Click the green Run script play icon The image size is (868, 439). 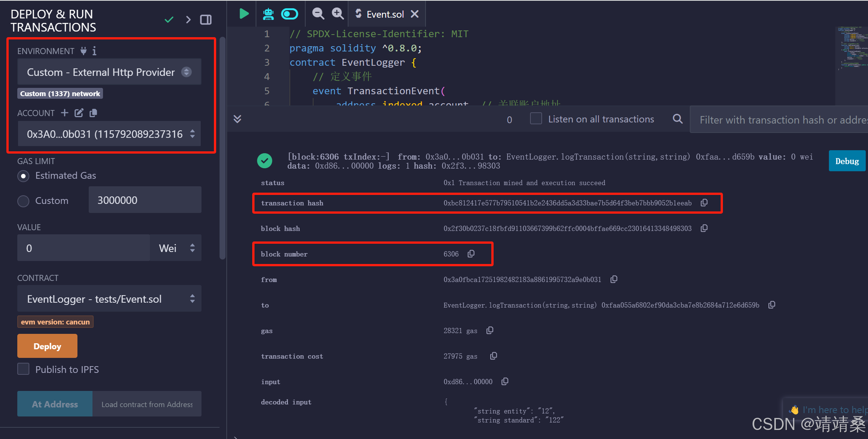click(x=244, y=14)
